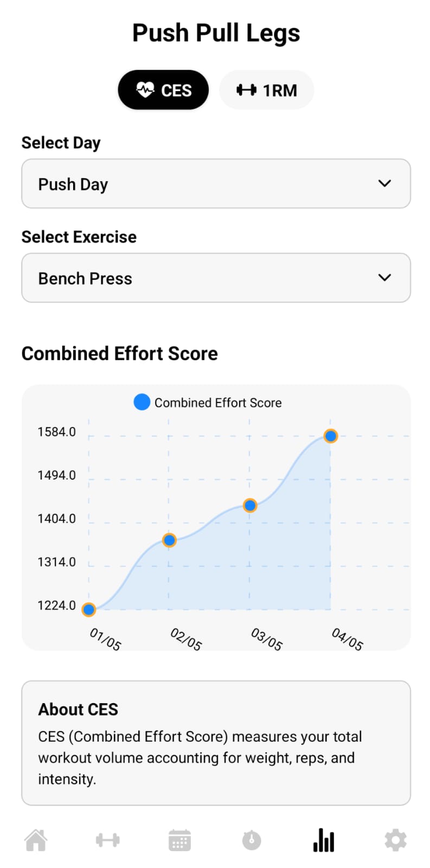This screenshot has height=868, width=430.
Task: Click the 04/05 data point on chart
Action: click(330, 436)
